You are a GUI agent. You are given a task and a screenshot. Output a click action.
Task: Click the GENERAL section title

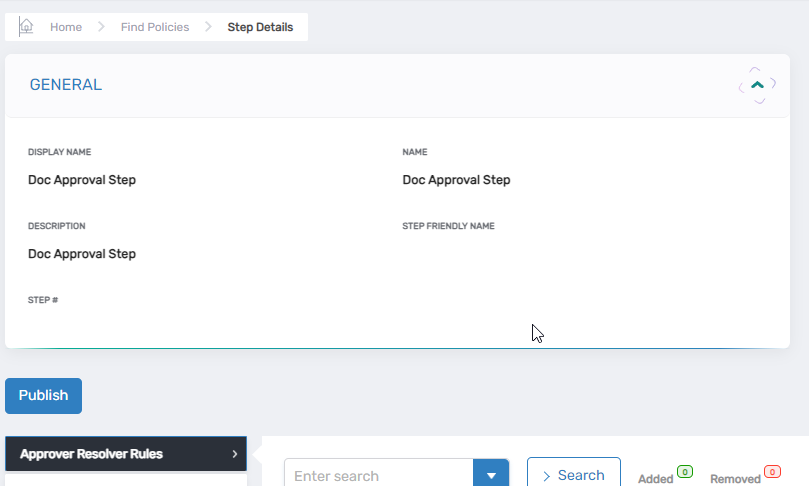(66, 85)
